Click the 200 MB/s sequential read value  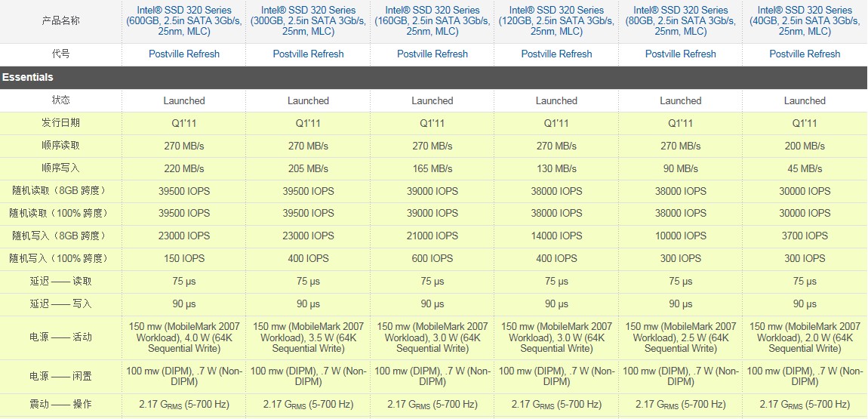(805, 146)
